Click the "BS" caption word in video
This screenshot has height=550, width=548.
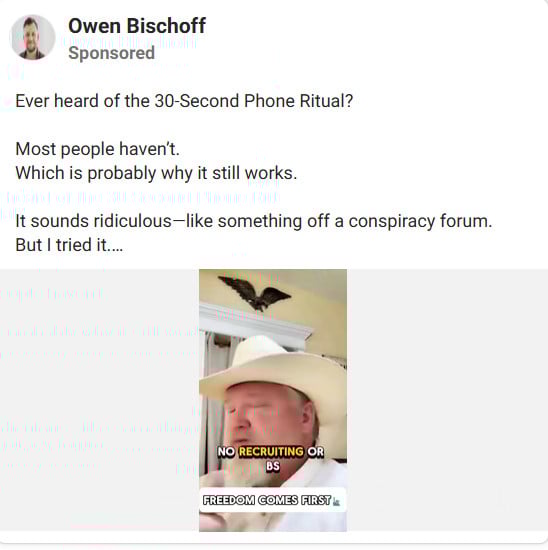pyautogui.click(x=273, y=466)
